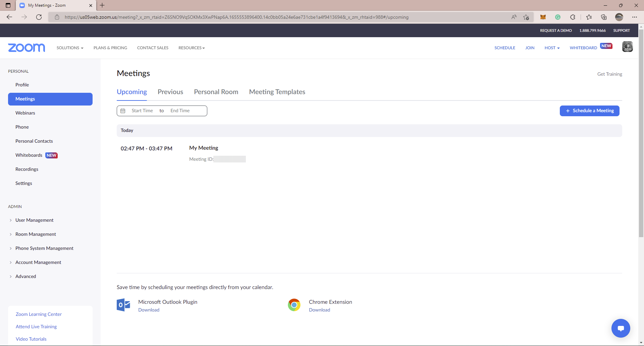The image size is (644, 346).
Task: Click Request a Demo link
Action: [x=556, y=30]
